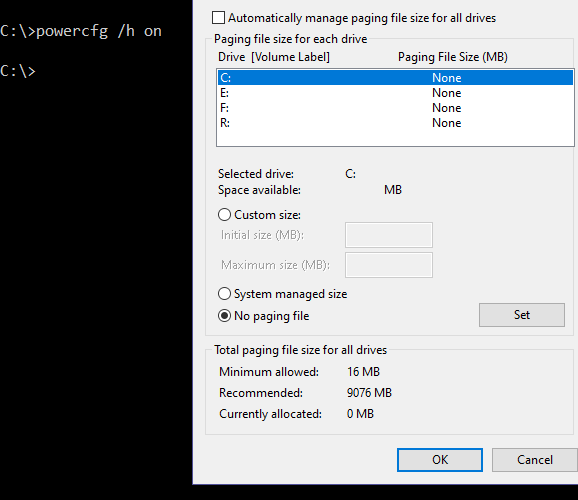Enable automatically manage paging file size checkbox
The width and height of the screenshot is (578, 500).
tap(218, 18)
